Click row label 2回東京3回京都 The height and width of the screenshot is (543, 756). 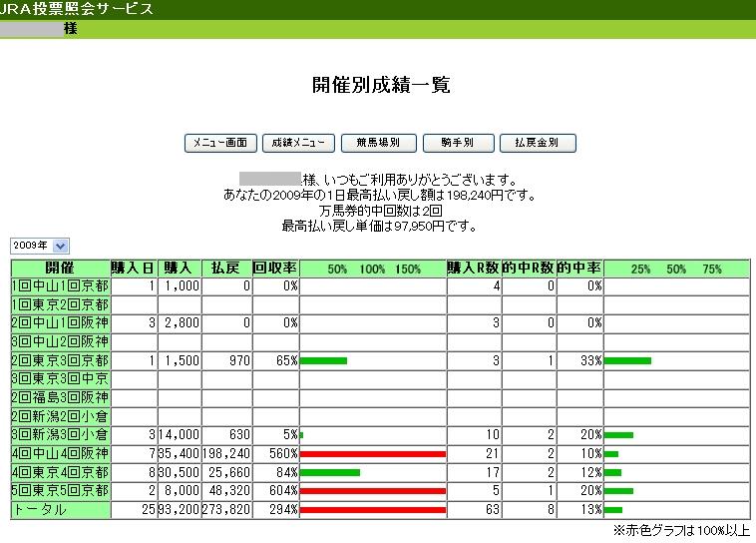(x=61, y=361)
